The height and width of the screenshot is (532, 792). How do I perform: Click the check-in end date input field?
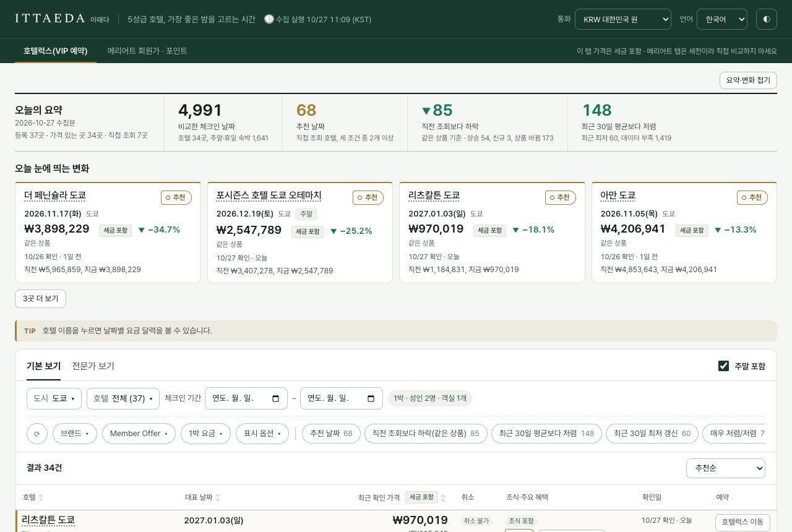click(342, 398)
